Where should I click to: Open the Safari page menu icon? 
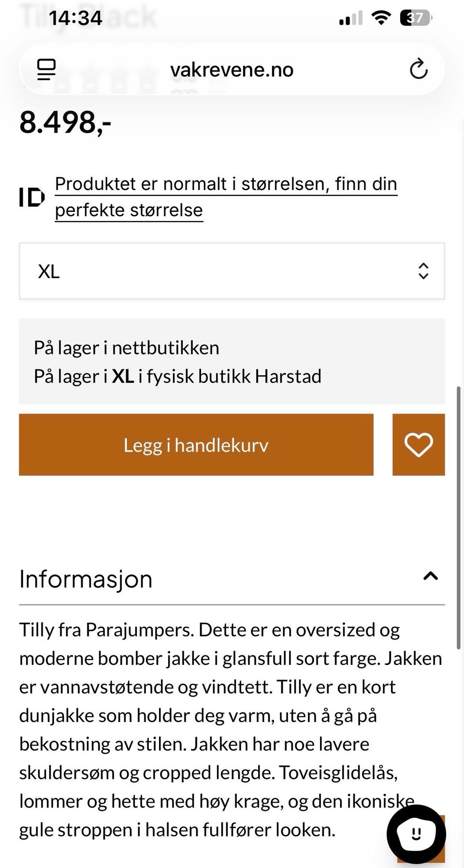[46, 70]
